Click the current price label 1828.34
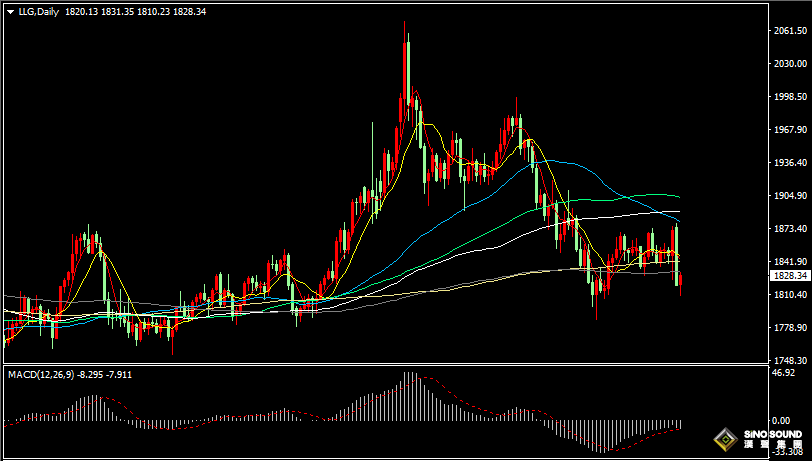The width and height of the screenshot is (812, 461). click(790, 276)
